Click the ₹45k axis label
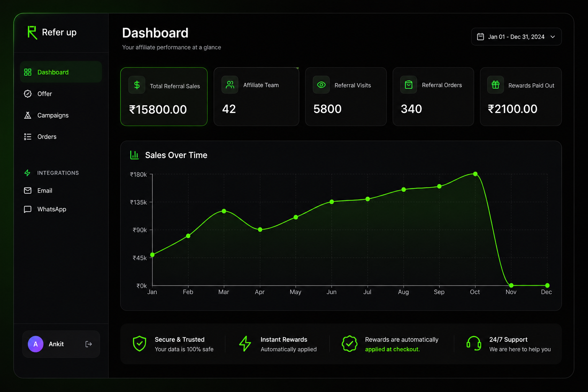This screenshot has width=588, height=392. 140,258
